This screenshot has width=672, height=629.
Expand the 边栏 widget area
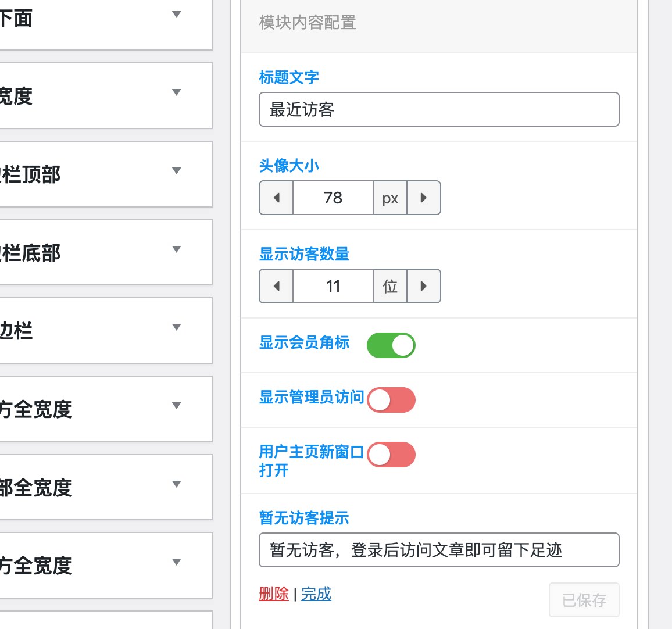(x=176, y=327)
